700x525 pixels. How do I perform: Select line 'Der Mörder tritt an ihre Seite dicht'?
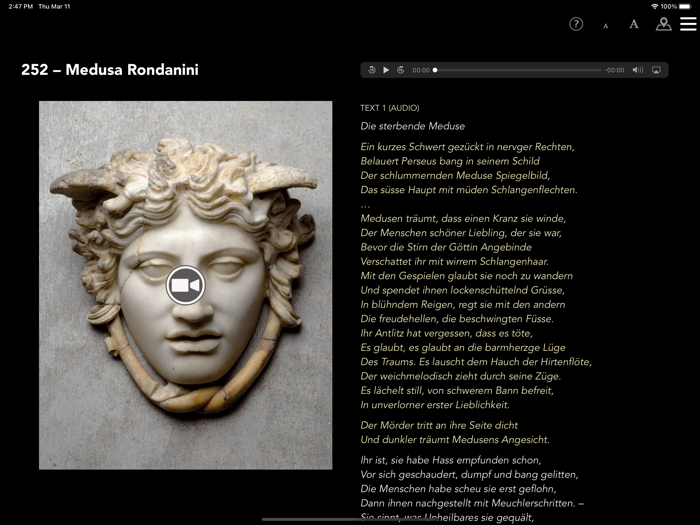439,425
